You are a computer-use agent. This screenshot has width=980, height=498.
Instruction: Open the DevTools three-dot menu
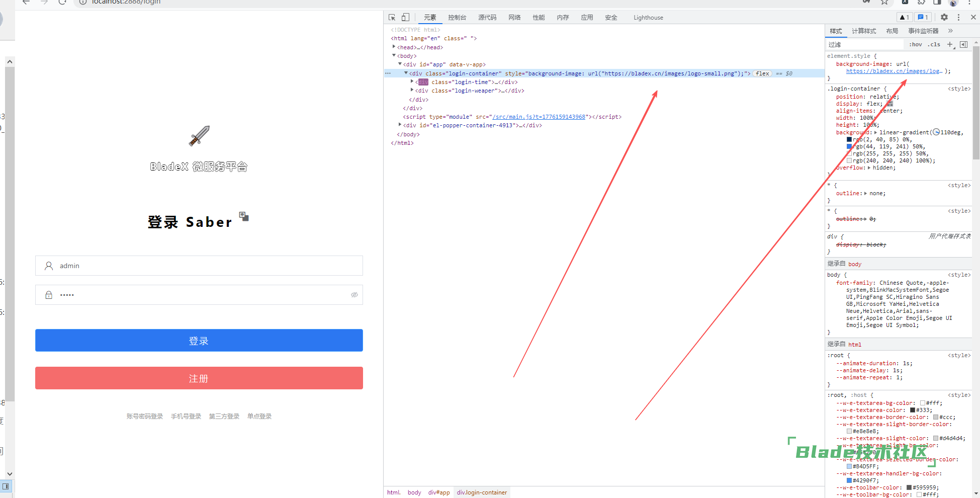click(x=958, y=17)
